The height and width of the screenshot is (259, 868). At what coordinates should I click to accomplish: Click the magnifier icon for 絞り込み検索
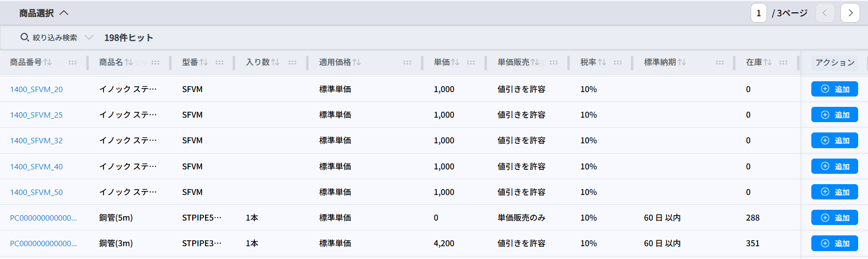(25, 37)
